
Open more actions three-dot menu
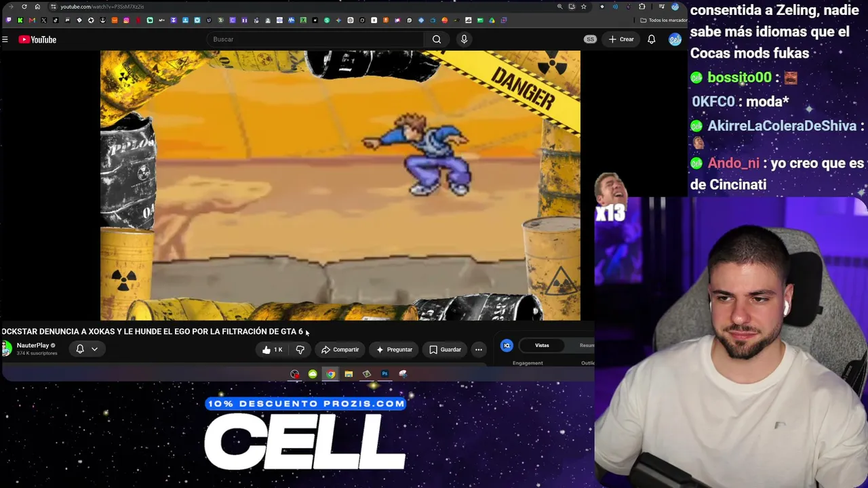click(x=479, y=350)
